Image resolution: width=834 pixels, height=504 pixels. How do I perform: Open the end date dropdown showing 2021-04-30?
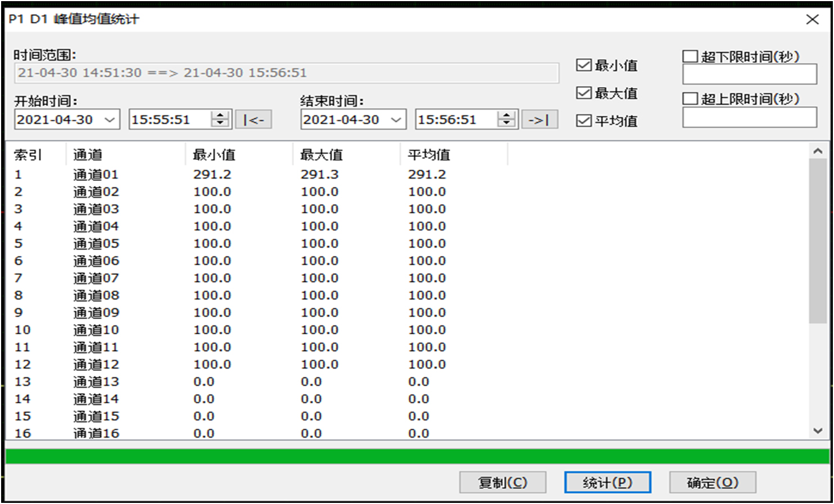(396, 119)
